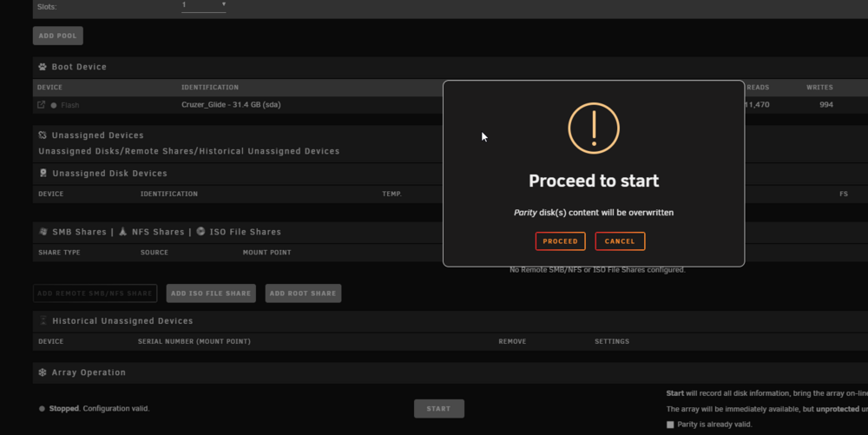868x435 pixels.
Task: Click the Unassigned Disk Devices icon
Action: (43, 174)
